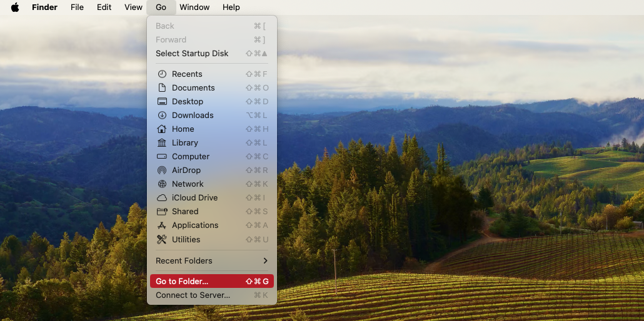Choose Connect to Server… menu item
Image resolution: width=644 pixels, height=321 pixels.
(x=212, y=295)
